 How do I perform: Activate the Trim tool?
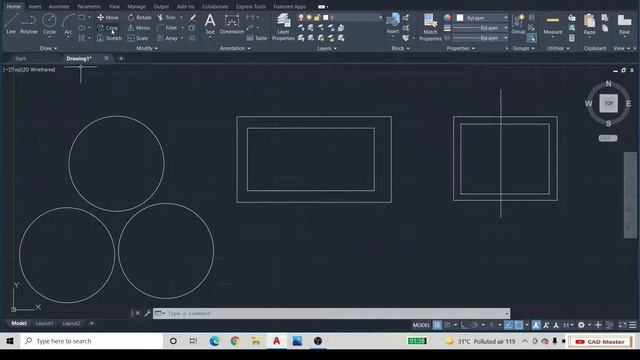pyautogui.click(x=167, y=18)
